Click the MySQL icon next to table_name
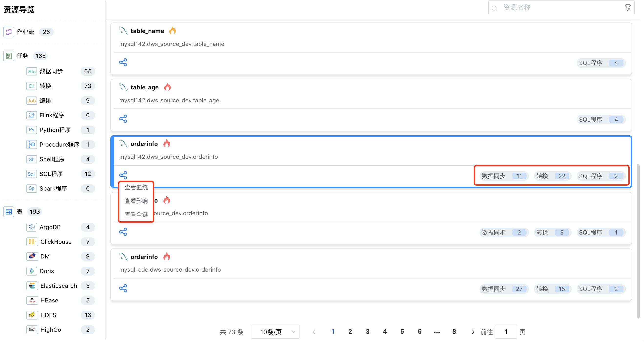The height and width of the screenshot is (342, 644). [123, 31]
